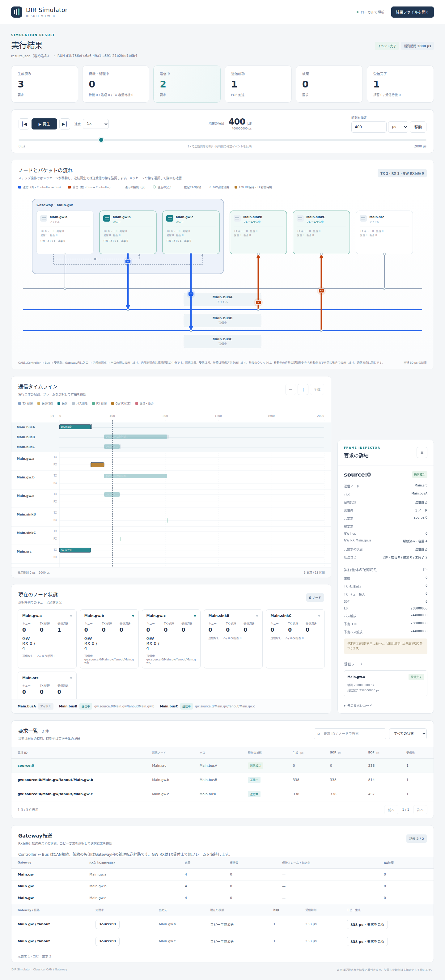Open the playback speed 1× dropdown
This screenshot has height=980, width=445.
coord(96,124)
